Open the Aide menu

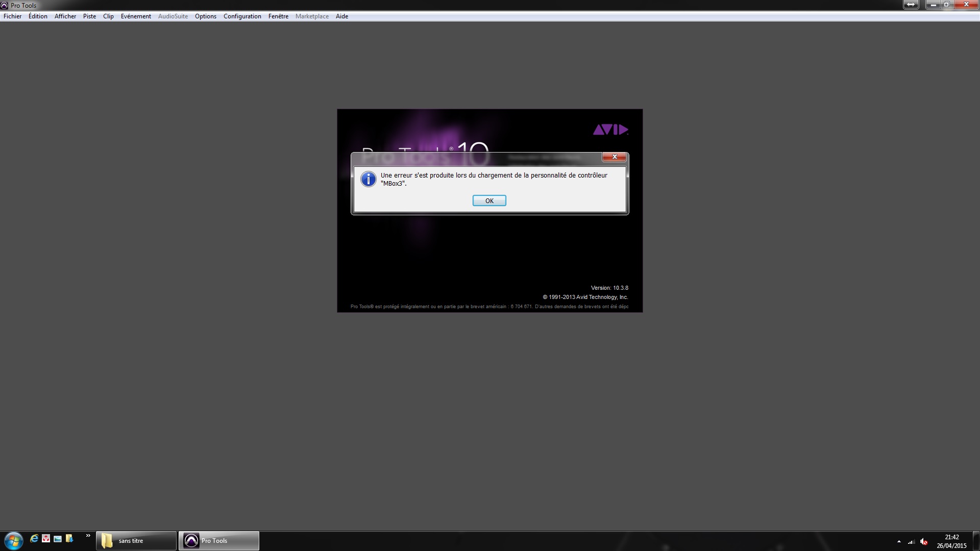342,16
